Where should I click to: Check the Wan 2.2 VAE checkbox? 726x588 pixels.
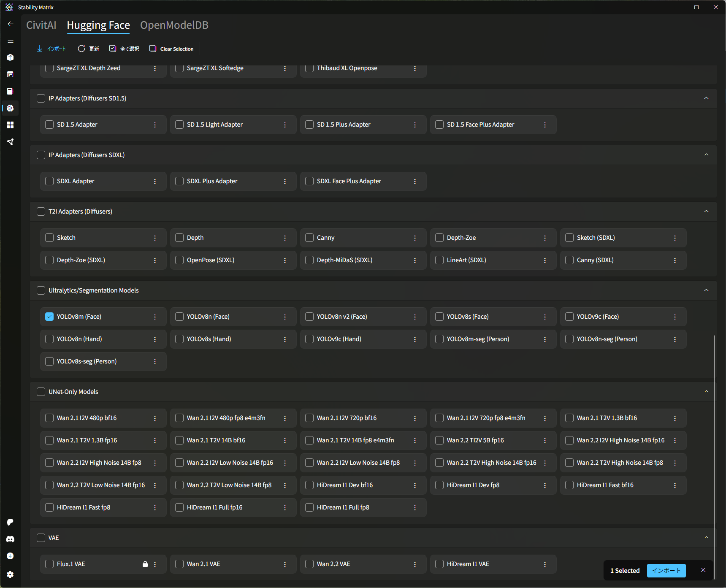coord(309,564)
